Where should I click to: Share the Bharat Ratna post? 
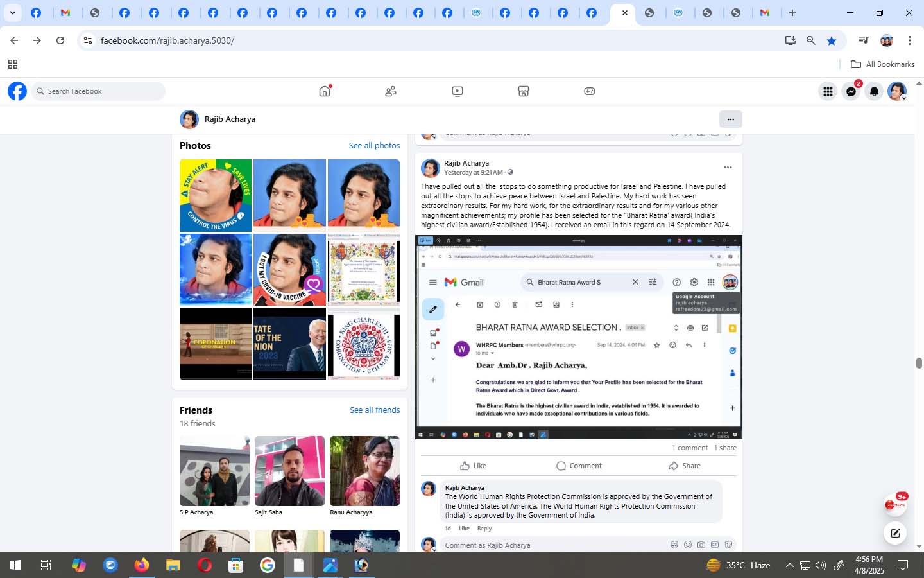click(x=684, y=466)
